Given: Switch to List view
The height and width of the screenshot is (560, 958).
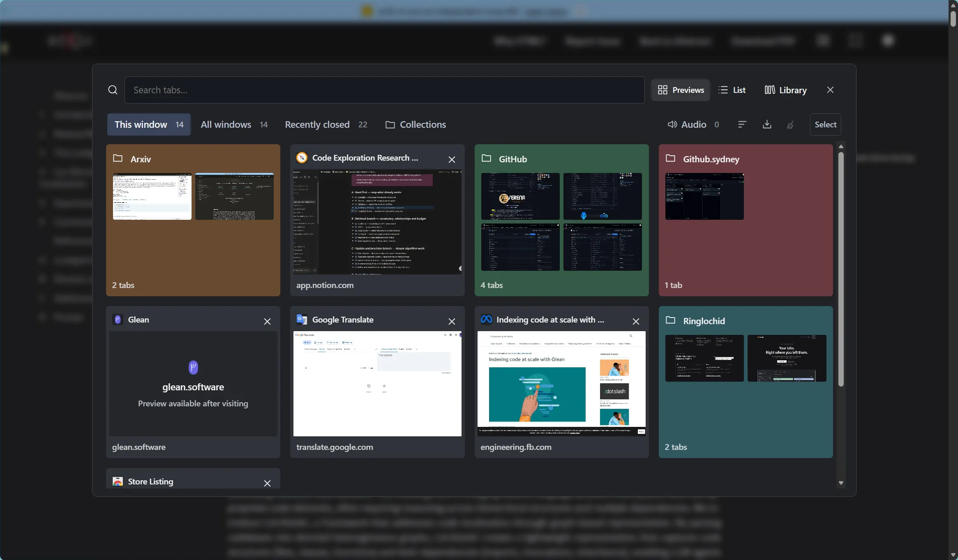Looking at the screenshot, I should 732,90.
